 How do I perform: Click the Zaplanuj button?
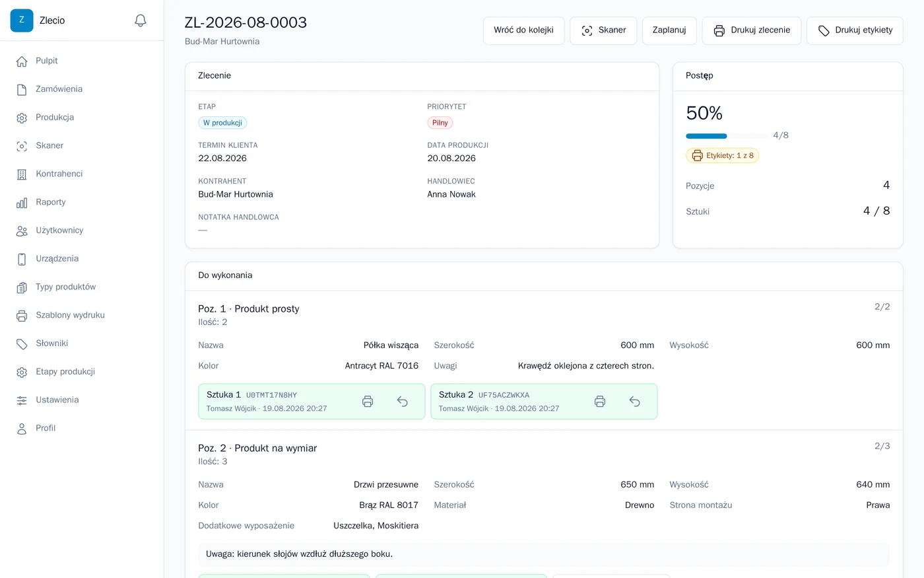[669, 30]
